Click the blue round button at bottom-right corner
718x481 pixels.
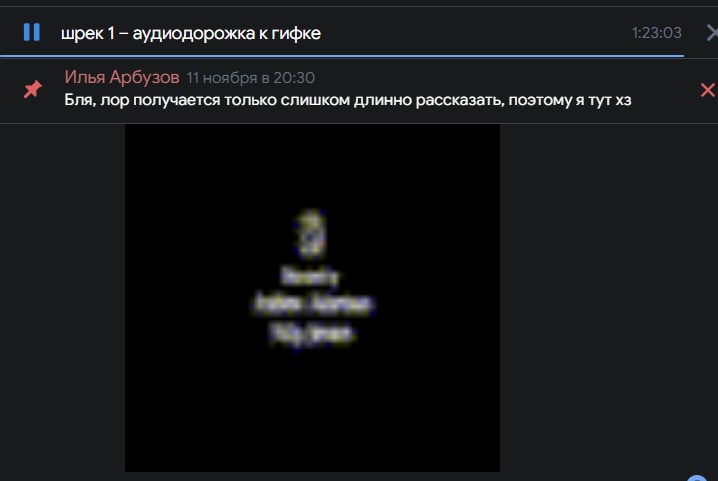tap(697, 478)
